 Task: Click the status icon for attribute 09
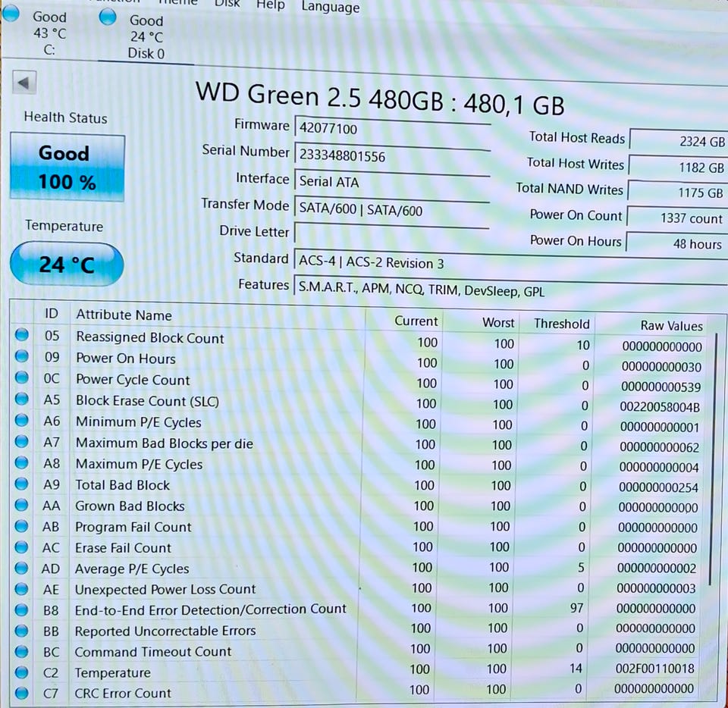pyautogui.click(x=22, y=356)
